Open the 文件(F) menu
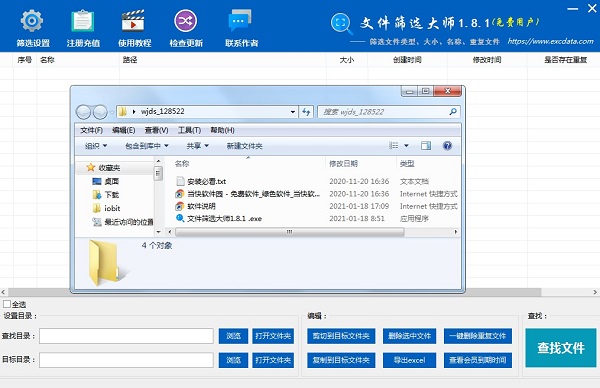 91,130
